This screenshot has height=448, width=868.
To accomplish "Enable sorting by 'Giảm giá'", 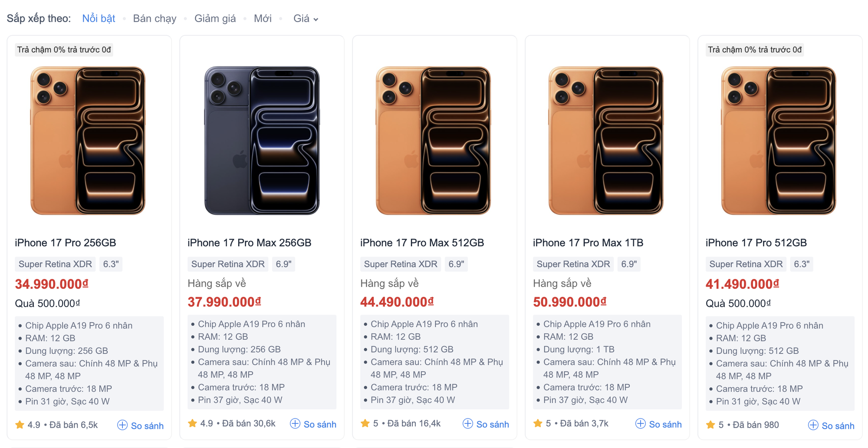I will tap(215, 18).
